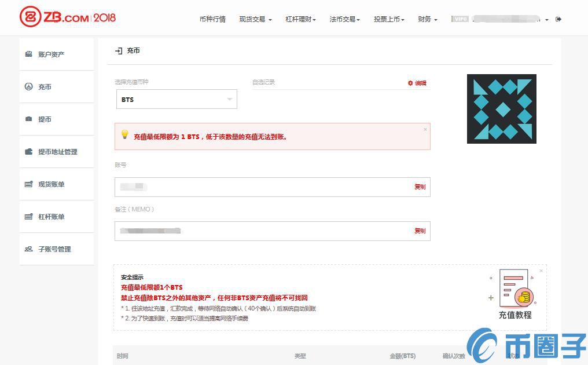Click the 子账号管理 users icon in sidebar
The image size is (588, 365).
click(28, 249)
